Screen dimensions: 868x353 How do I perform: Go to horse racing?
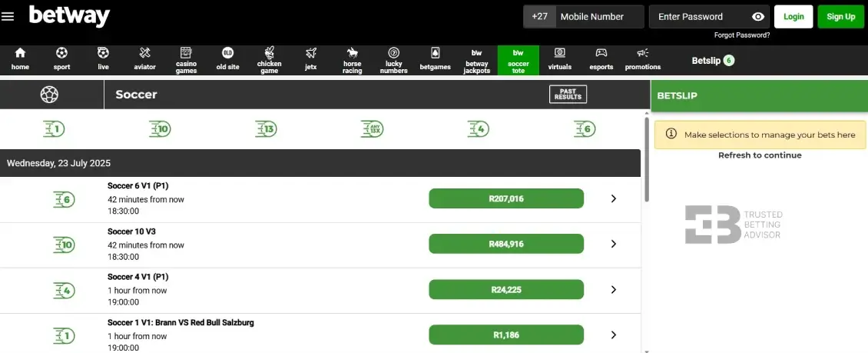(x=352, y=60)
